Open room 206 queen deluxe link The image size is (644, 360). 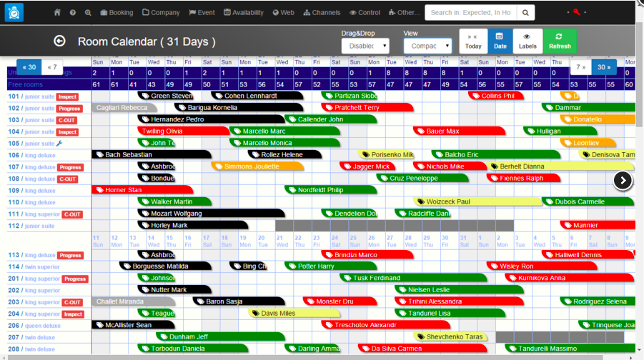[34, 326]
